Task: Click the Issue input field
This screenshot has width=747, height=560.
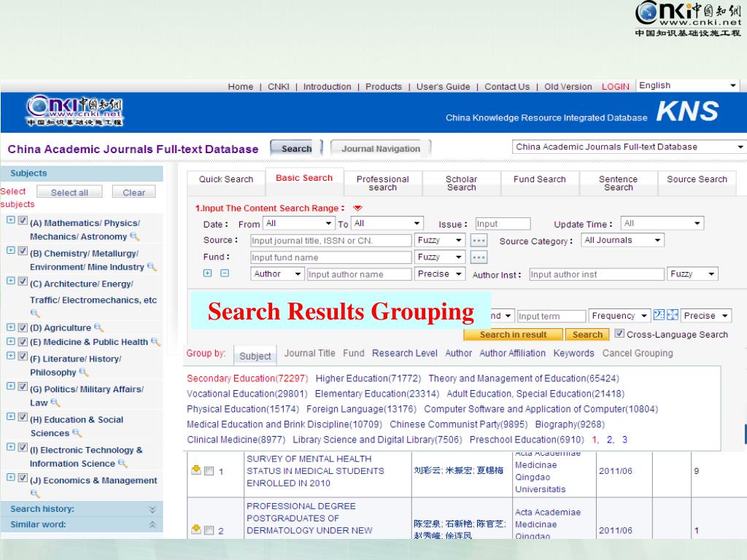Action: [503, 223]
